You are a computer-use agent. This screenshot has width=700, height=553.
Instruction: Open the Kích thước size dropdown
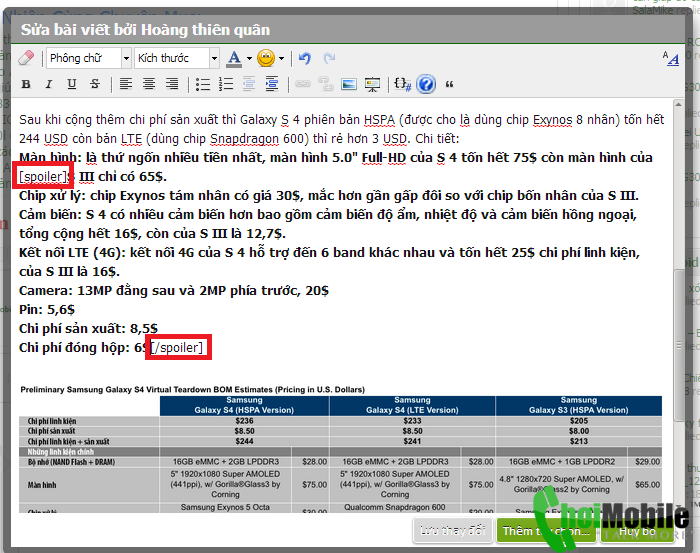(x=177, y=58)
